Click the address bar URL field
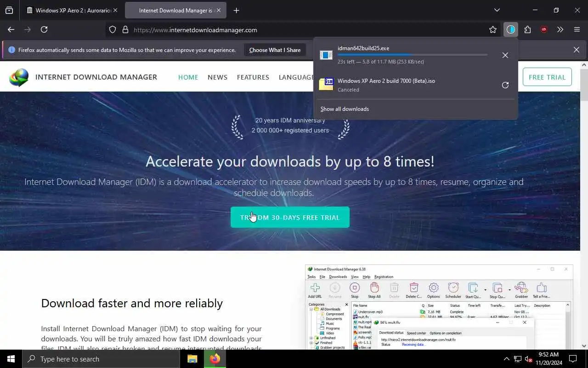Viewport: 588px width, 368px height. (x=303, y=30)
